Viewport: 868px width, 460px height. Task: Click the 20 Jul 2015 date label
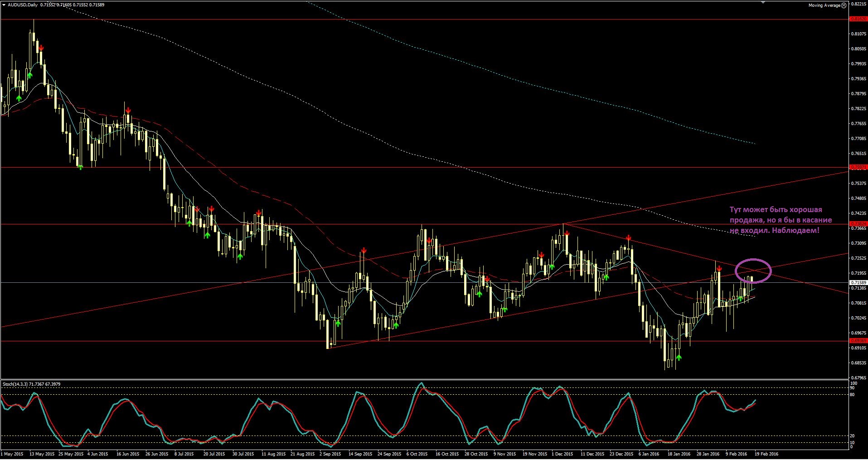[214, 454]
